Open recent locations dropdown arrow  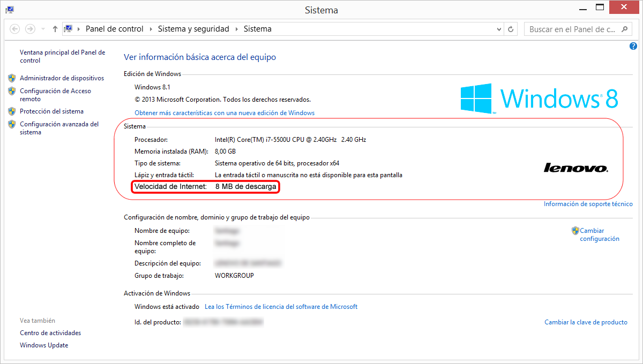pyautogui.click(x=43, y=29)
